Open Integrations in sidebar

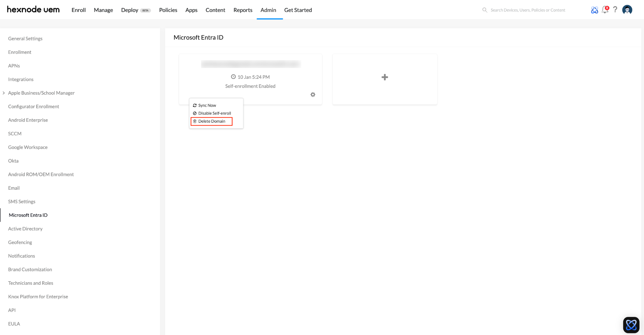(x=21, y=80)
